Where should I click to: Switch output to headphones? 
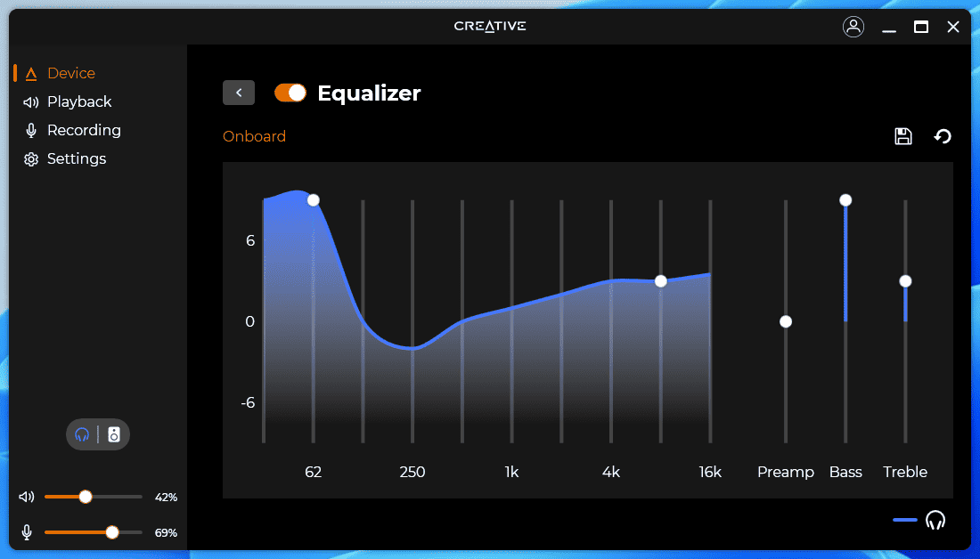click(x=83, y=434)
